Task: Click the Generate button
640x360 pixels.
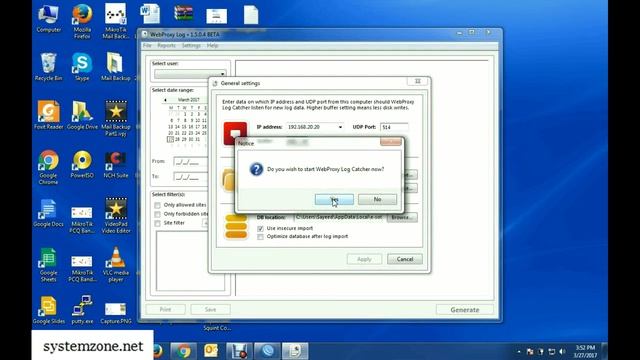Action: [x=464, y=310]
